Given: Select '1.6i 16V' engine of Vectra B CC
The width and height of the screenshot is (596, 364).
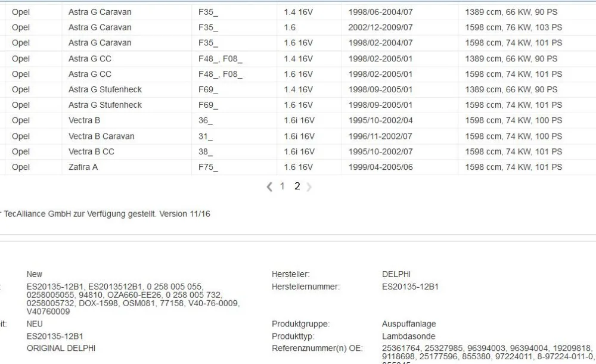Looking at the screenshot, I should [299, 151].
